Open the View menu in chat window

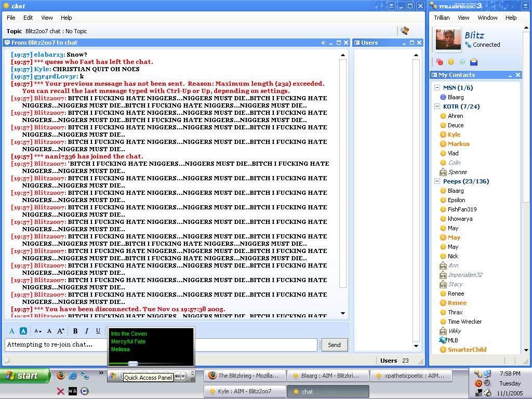tap(47, 18)
